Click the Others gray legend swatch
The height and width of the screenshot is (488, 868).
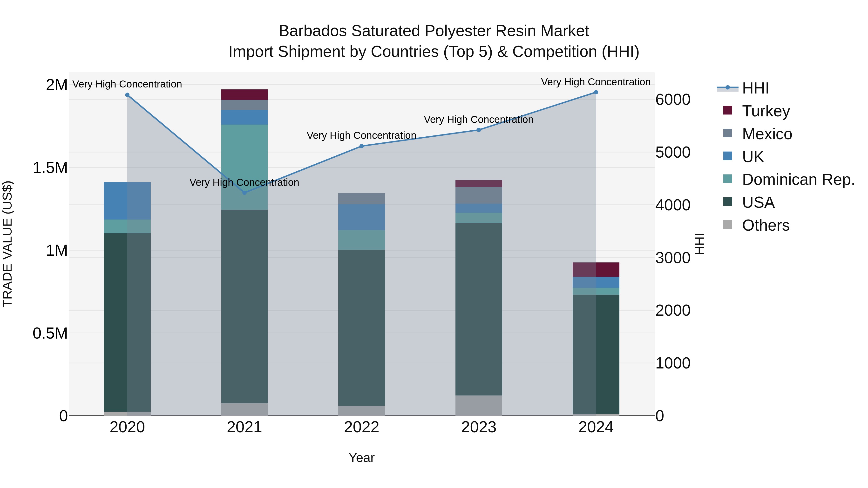(x=728, y=225)
